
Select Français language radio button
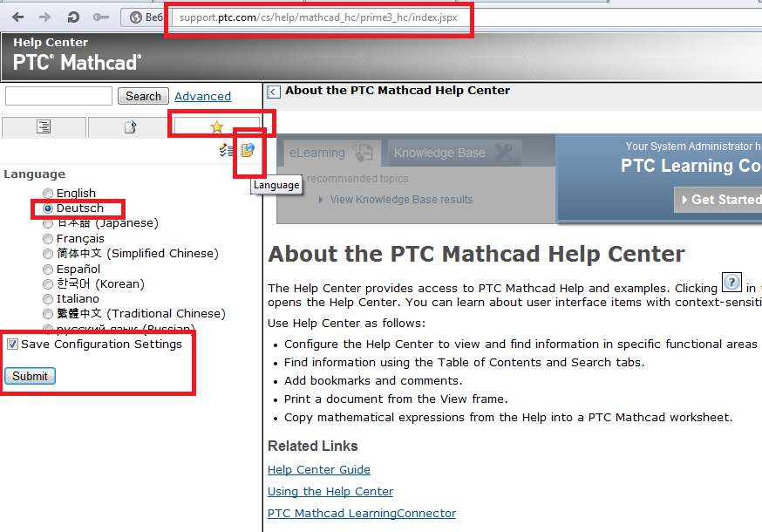(48, 239)
